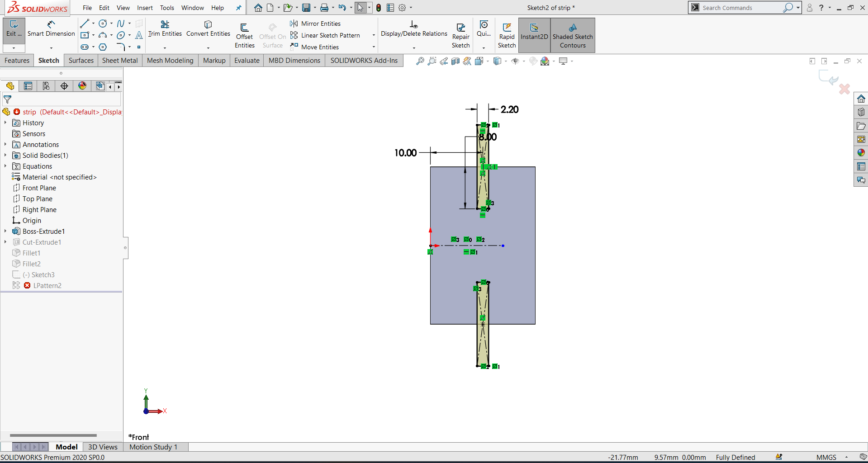Screen dimensions: 868x463
Task: Select the Origin tree item
Action: coord(32,221)
